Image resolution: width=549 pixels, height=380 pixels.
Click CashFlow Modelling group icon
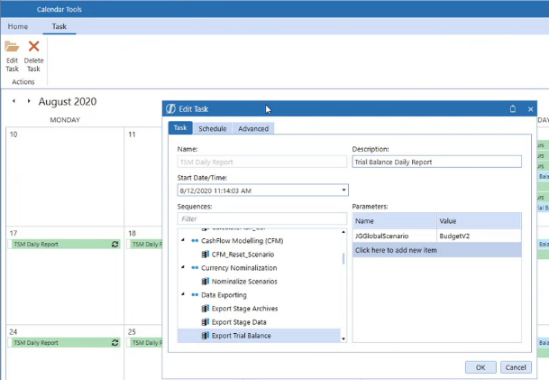(x=195, y=241)
